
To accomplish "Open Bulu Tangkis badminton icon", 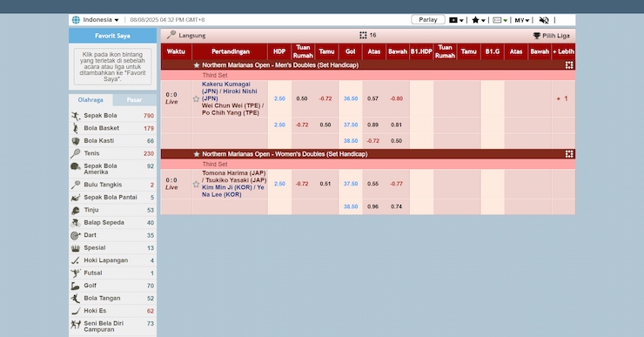I will (x=76, y=185).
